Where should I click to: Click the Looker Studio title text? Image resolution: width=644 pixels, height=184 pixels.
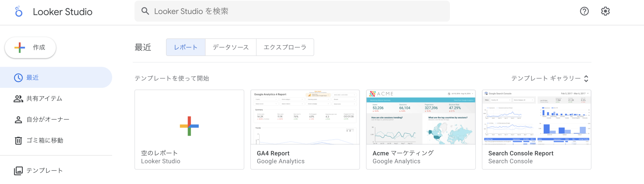tap(63, 12)
